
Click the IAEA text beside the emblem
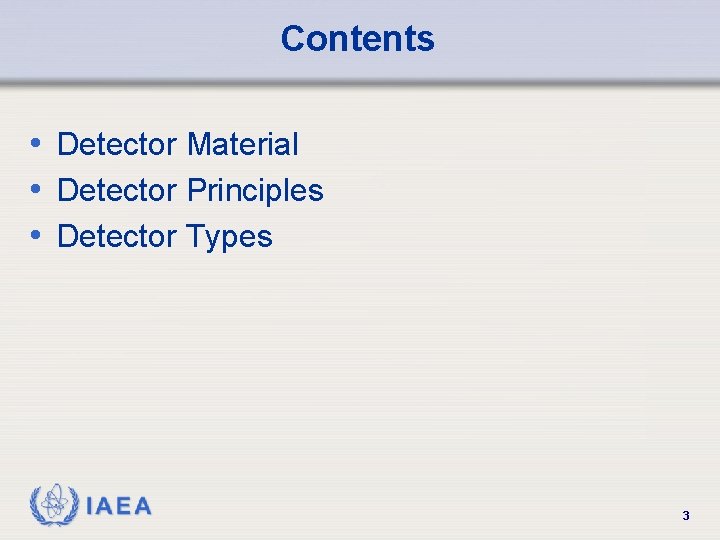pos(119,506)
